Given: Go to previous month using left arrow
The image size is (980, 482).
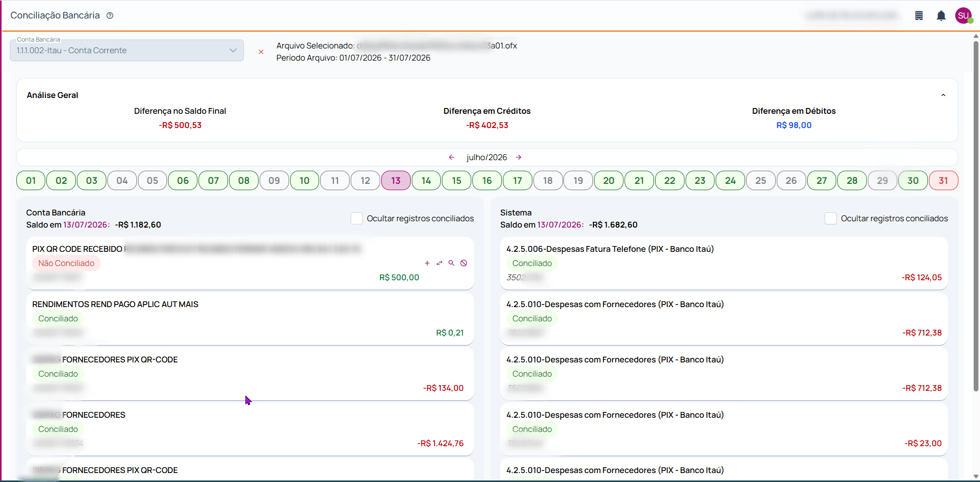Looking at the screenshot, I should point(451,158).
